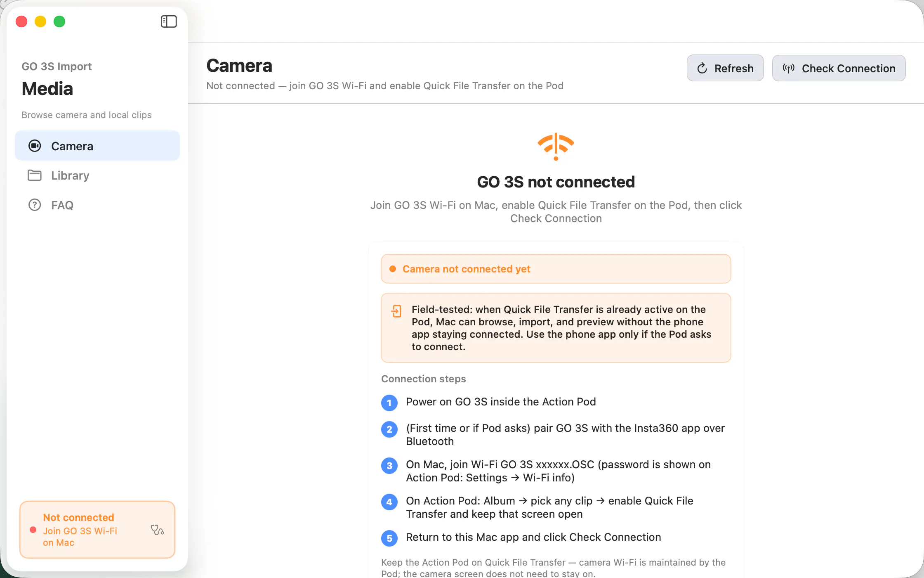Screen dimensions: 924x578
Task: Click the step 4 number badge
Action: pos(389,502)
